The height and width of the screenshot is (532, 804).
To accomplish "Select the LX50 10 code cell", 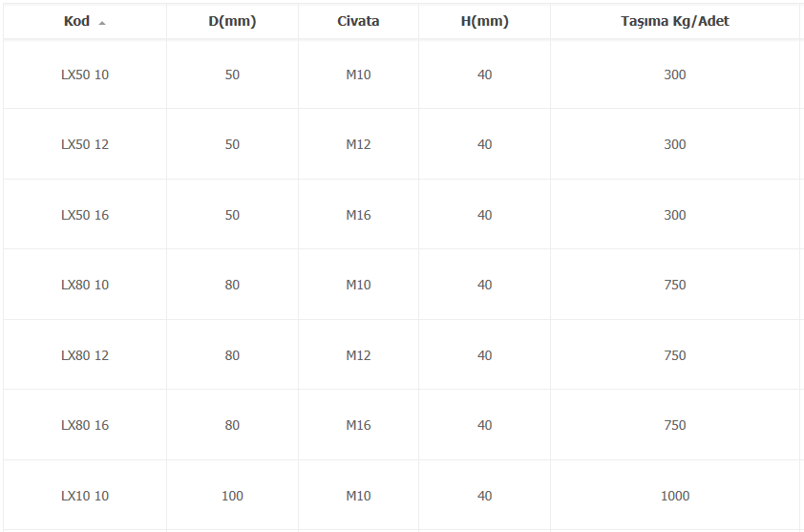I will click(85, 74).
